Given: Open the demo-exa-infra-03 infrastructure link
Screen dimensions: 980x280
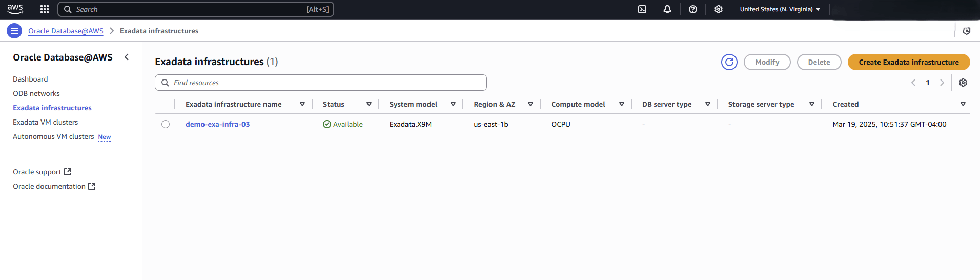Looking at the screenshot, I should pyautogui.click(x=217, y=124).
